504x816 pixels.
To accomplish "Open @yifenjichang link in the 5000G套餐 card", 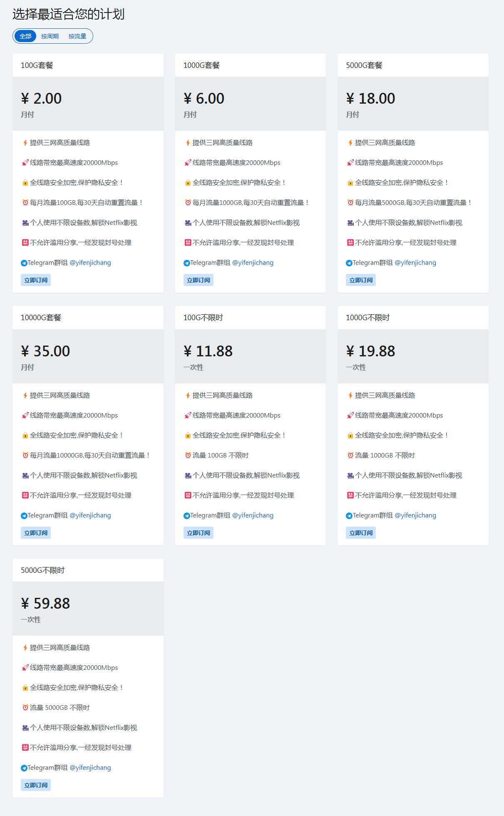I will coord(415,263).
